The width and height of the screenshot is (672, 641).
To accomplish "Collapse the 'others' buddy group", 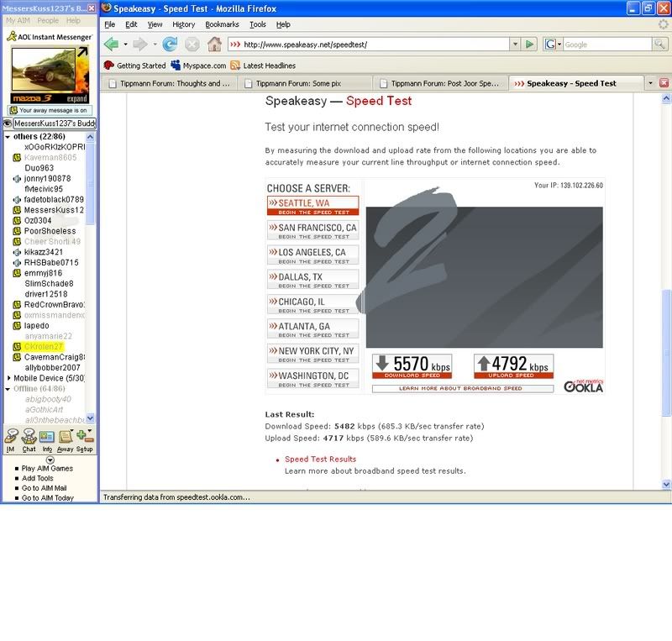I will coord(8,137).
